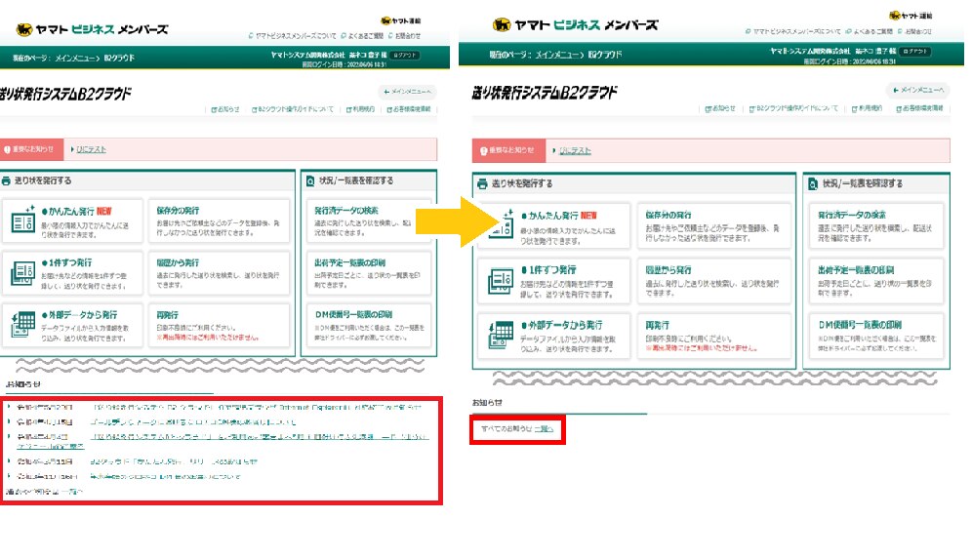Click 外部データから発行 grid icon in right screenshot
This screenshot has height=560, width=972.
(x=501, y=335)
